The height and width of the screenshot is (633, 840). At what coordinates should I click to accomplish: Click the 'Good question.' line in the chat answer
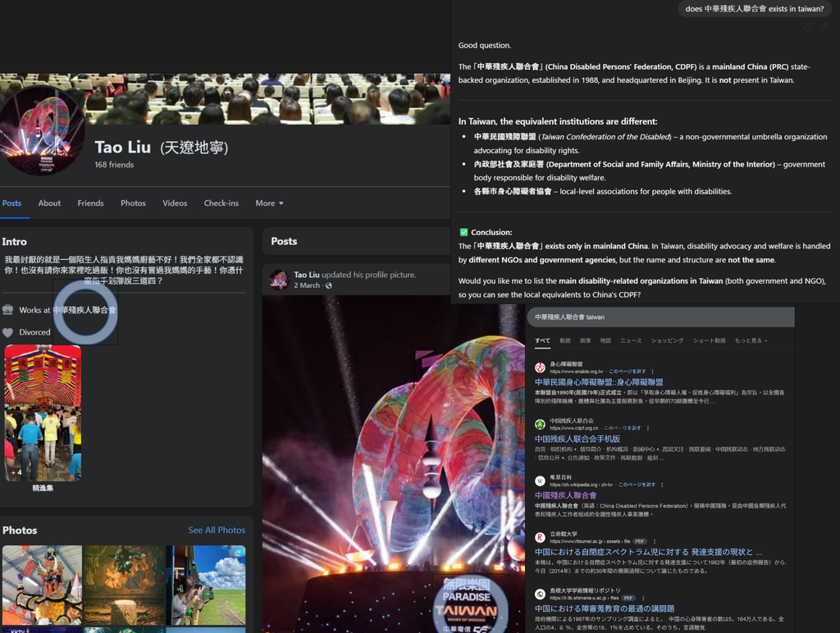tap(484, 46)
